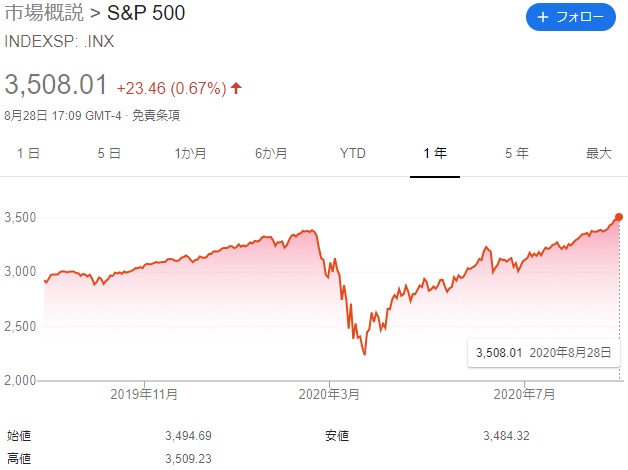Click the endpoint dot on chart line
The image size is (628, 470).
click(x=619, y=217)
